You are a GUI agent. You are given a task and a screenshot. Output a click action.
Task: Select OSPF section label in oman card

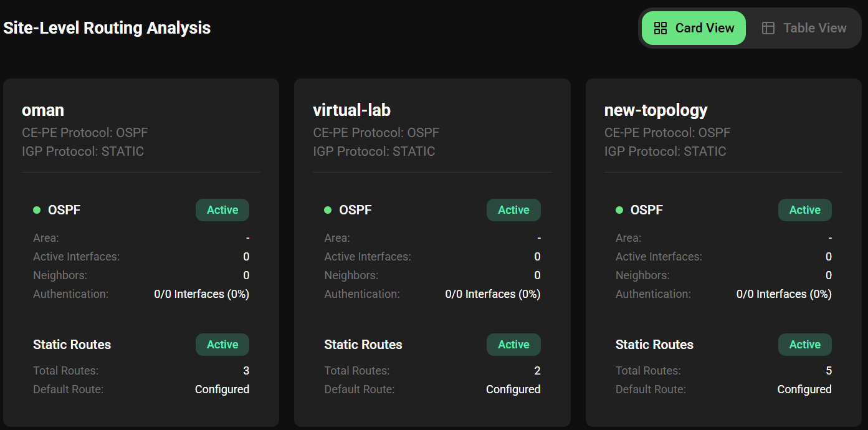coord(64,210)
